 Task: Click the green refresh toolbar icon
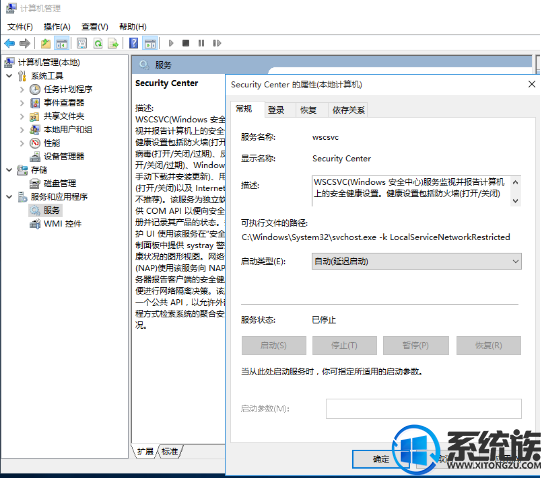pos(98,43)
